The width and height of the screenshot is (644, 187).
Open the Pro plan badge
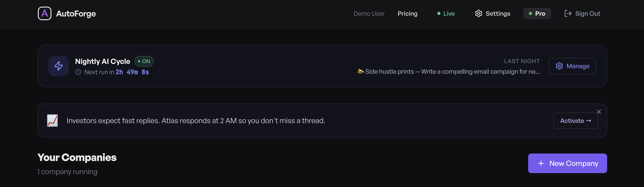pyautogui.click(x=537, y=14)
